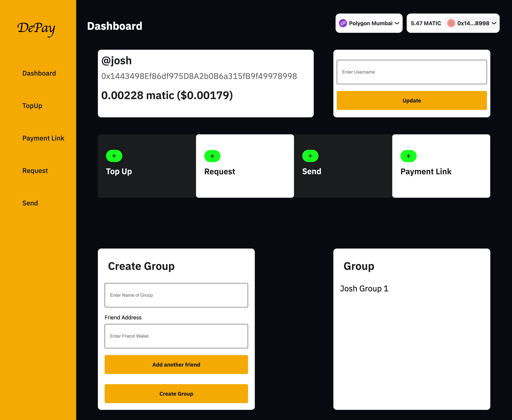
Task: Click the Enter Name of Group field
Action: [x=176, y=295]
